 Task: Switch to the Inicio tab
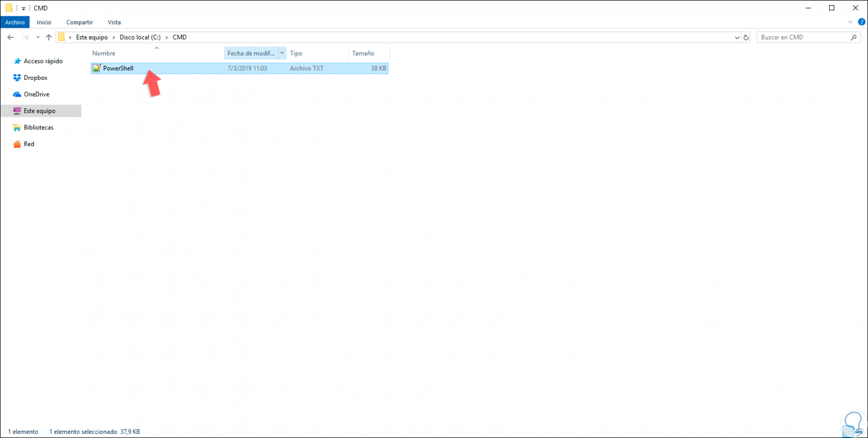[x=44, y=22]
